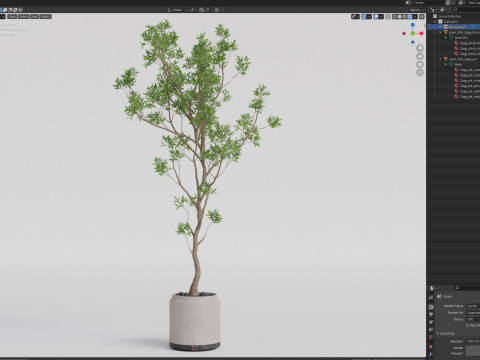Click the zoom viewport navigation button
Viewport: 480px width, 360px height.
click(420, 48)
